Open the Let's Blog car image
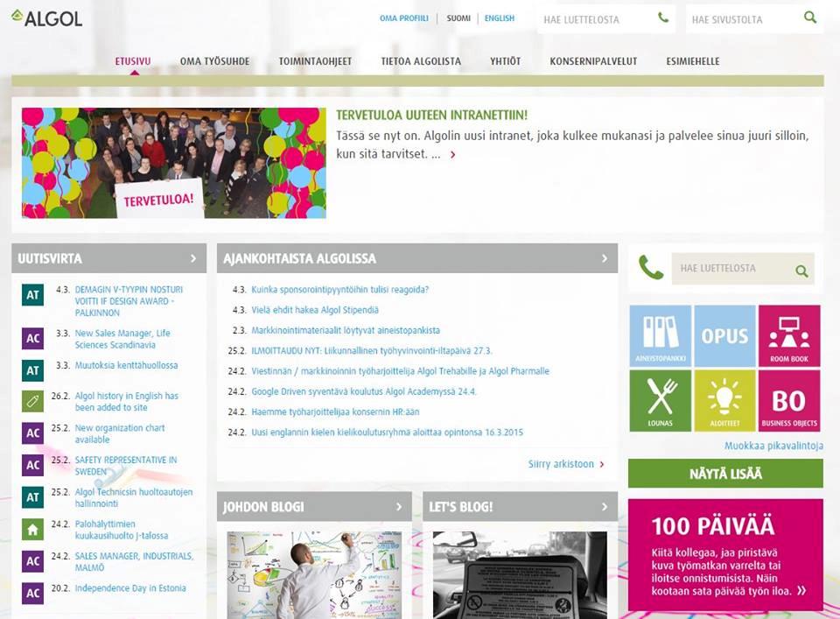Image resolution: width=840 pixels, height=619 pixels. coord(520,575)
